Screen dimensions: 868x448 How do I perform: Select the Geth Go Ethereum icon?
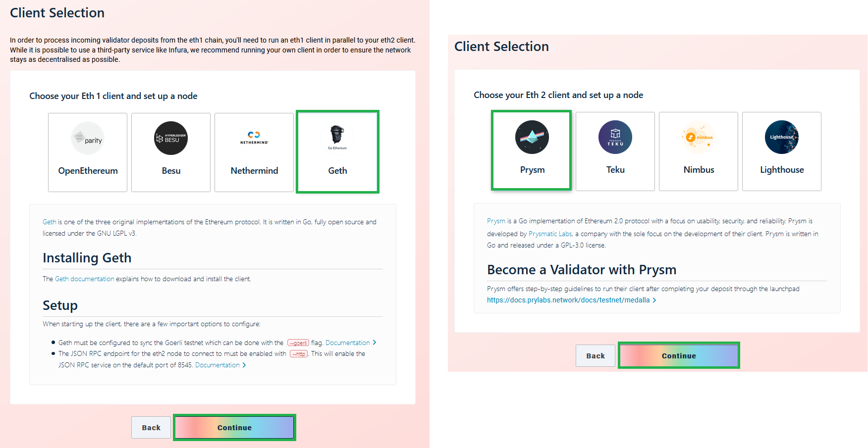coord(337,137)
